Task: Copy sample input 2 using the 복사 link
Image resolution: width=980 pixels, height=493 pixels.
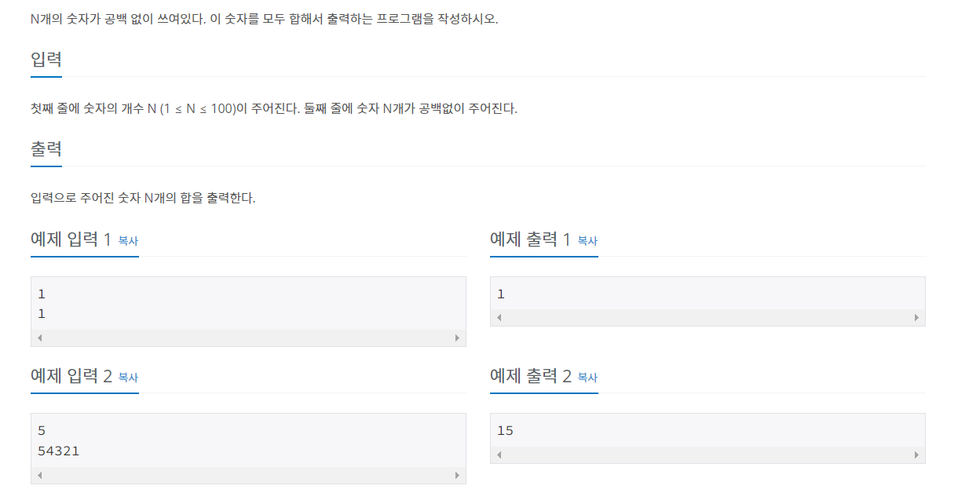Action: [128, 378]
